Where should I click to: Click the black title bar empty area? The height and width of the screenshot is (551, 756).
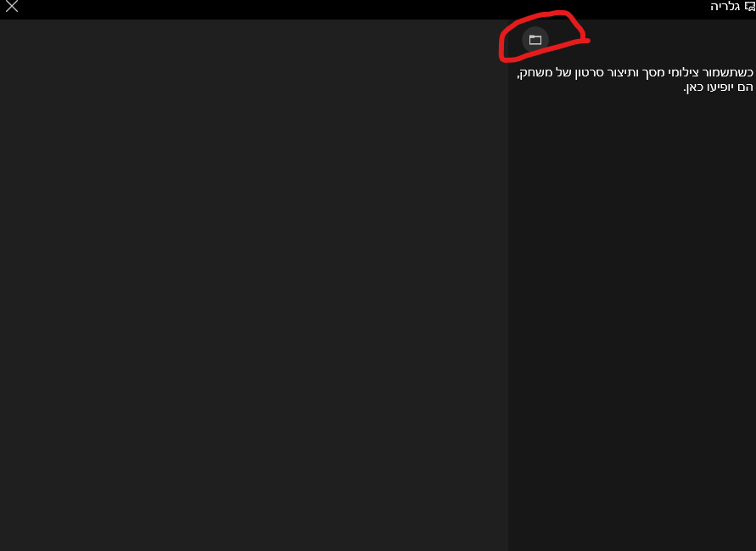tap(361, 9)
